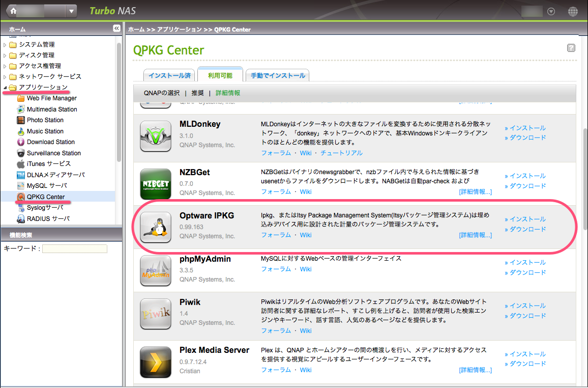Open the NZBGet Wiki link

pyautogui.click(x=306, y=192)
